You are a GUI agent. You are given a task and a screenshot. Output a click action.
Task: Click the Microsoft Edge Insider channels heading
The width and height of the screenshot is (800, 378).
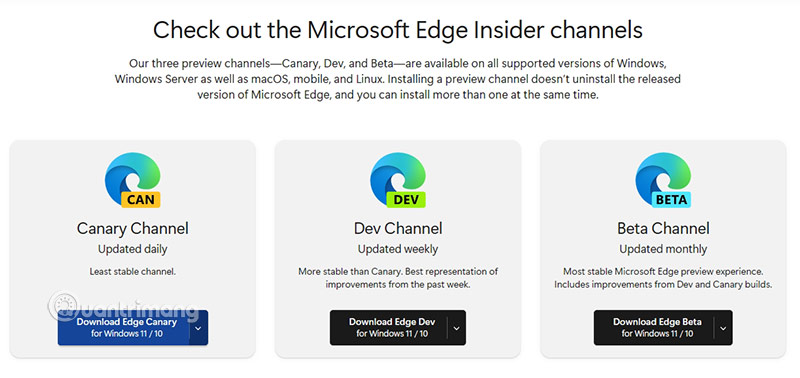coord(398,30)
